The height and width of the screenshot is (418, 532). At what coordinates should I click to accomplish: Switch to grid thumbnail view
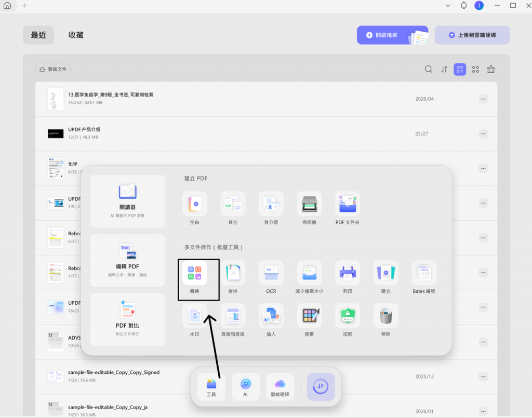click(475, 70)
